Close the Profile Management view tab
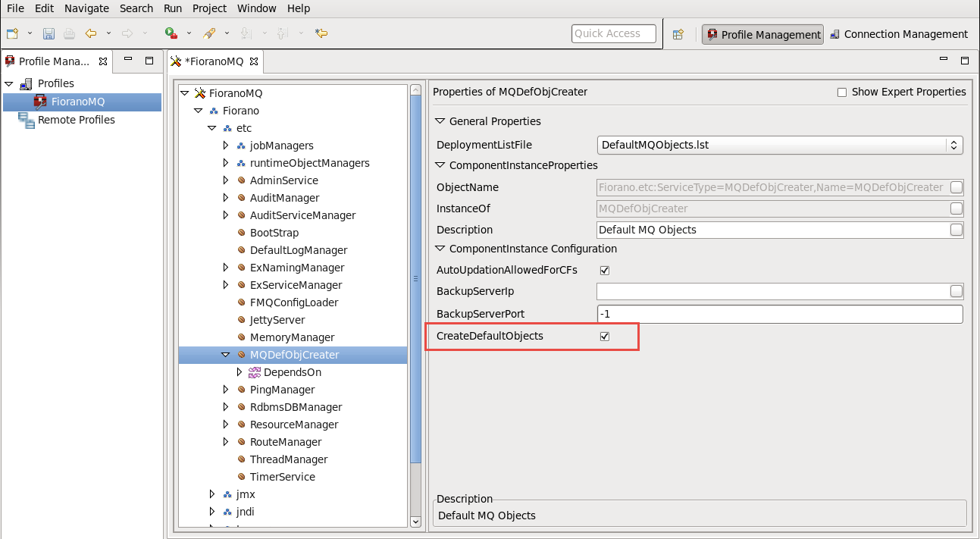 coord(103,61)
